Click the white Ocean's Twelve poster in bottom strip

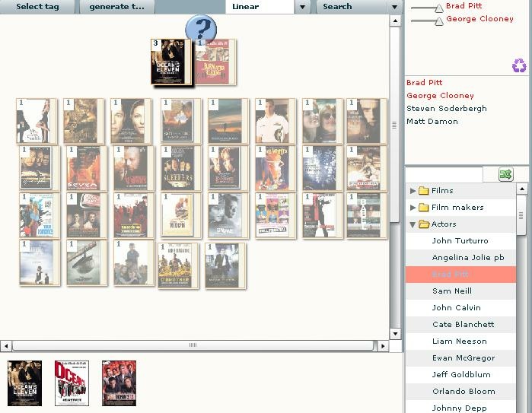coord(72,383)
